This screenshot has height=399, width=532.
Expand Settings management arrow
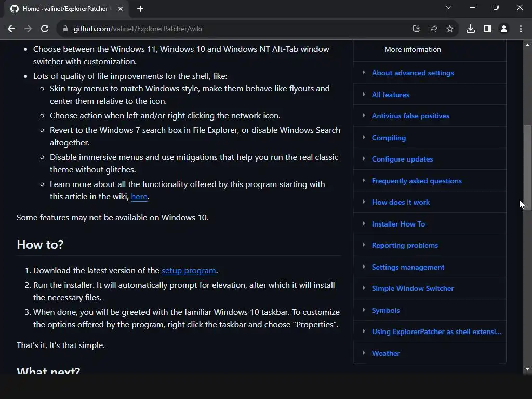point(364,267)
